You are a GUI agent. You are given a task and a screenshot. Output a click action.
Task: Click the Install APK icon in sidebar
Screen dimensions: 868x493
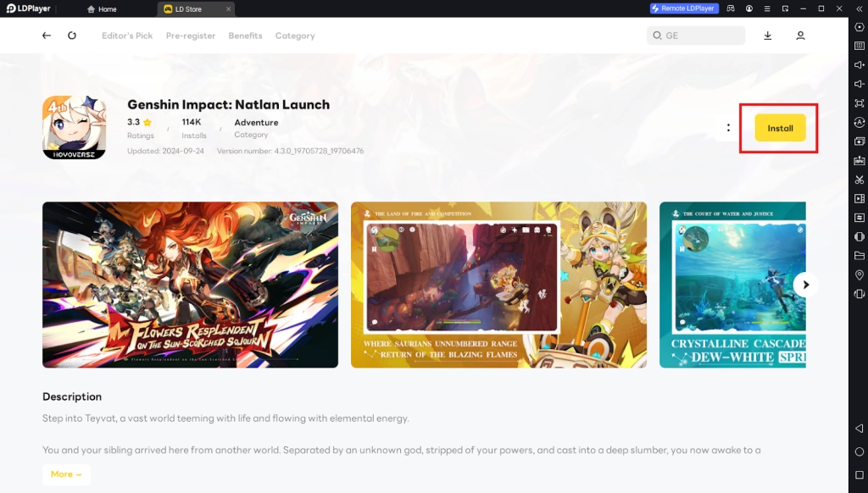click(860, 160)
